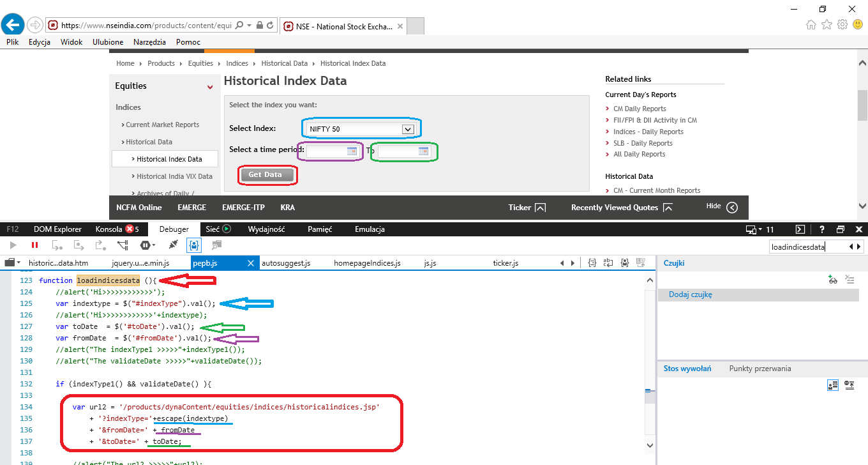Open the document mode emulation dropdown
The width and height of the screenshot is (868, 465).
pos(759,229)
